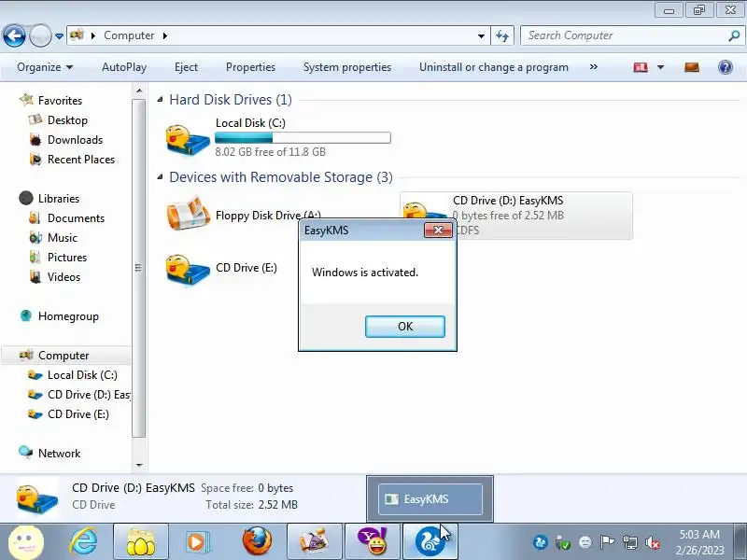
Task: Select Network in navigation pane
Action: click(59, 453)
